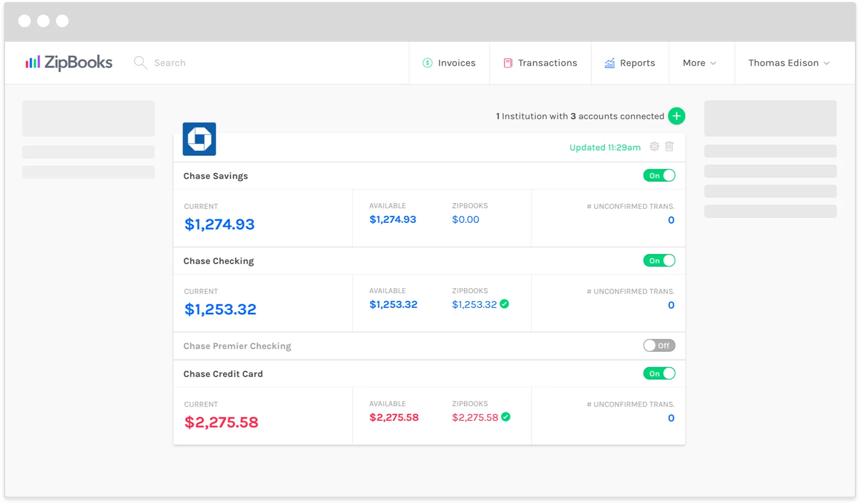Screen dimensions: 860x504
Task: Expand the More dropdown menu
Action: coord(699,63)
